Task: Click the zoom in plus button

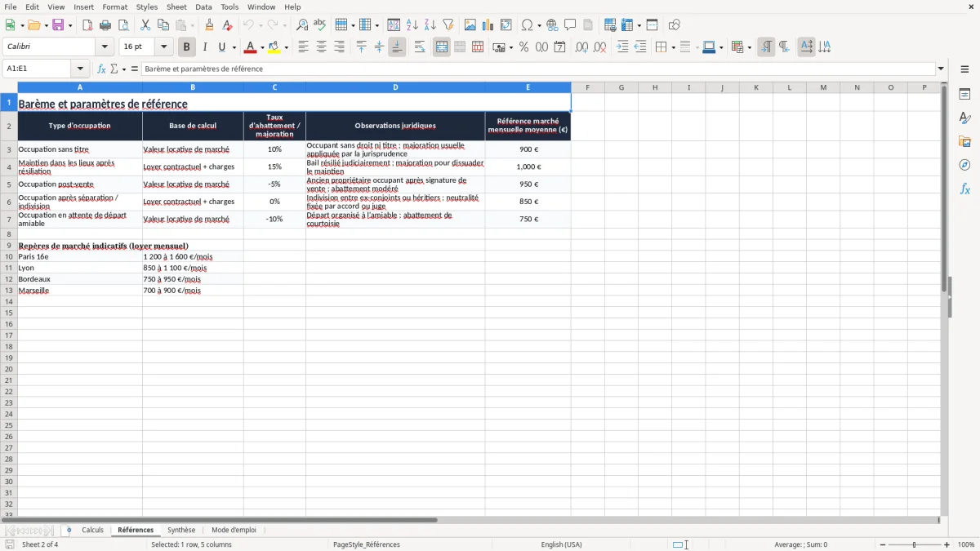Action: point(947,544)
